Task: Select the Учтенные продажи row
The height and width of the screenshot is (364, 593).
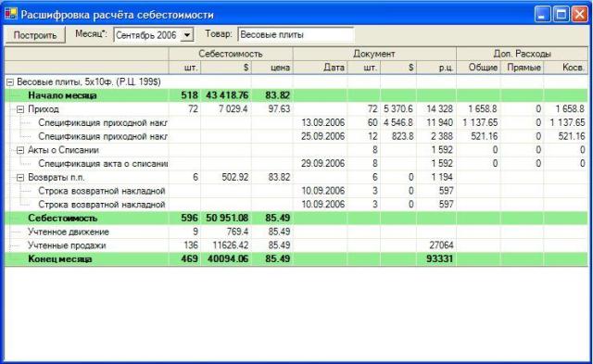Action: [296, 245]
